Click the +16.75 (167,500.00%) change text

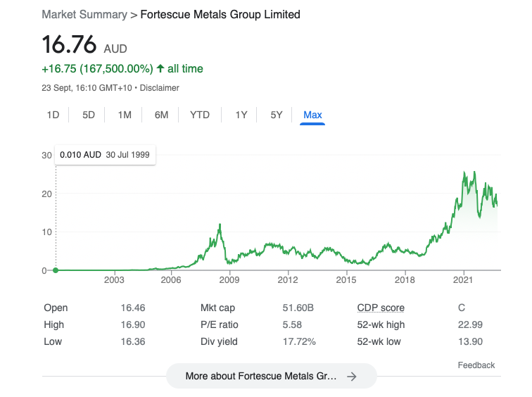[97, 69]
